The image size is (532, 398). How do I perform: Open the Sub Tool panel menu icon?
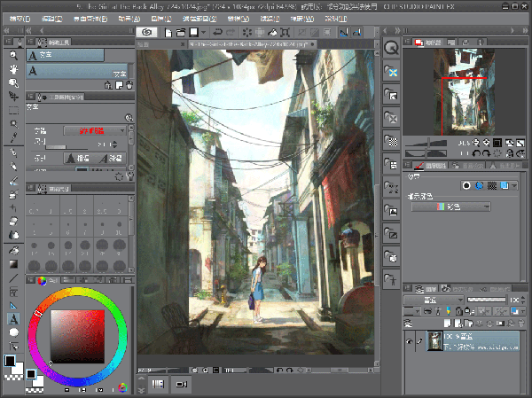point(30,42)
